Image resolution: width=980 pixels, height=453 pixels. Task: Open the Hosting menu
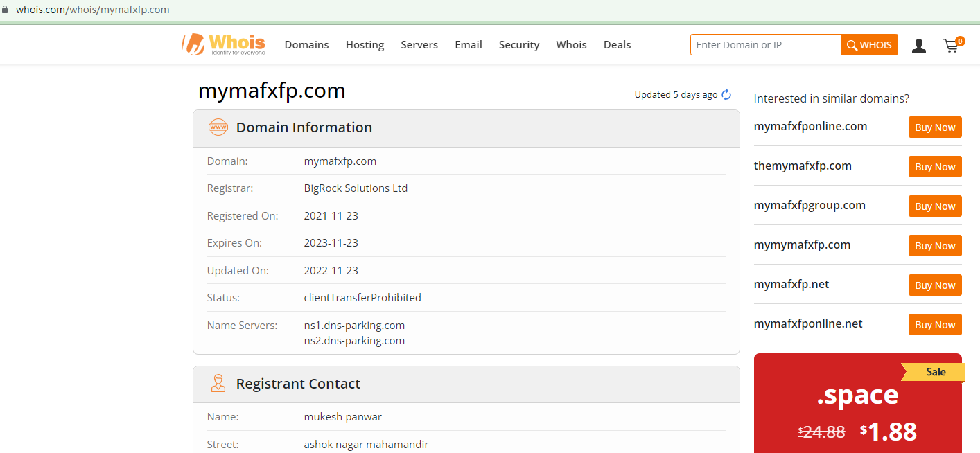coord(365,45)
